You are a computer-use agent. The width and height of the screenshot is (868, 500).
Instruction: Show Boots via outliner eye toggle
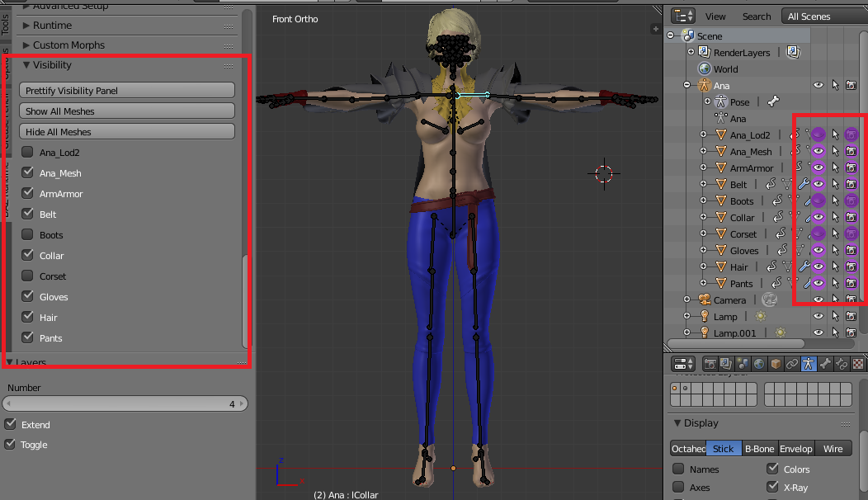pos(818,200)
